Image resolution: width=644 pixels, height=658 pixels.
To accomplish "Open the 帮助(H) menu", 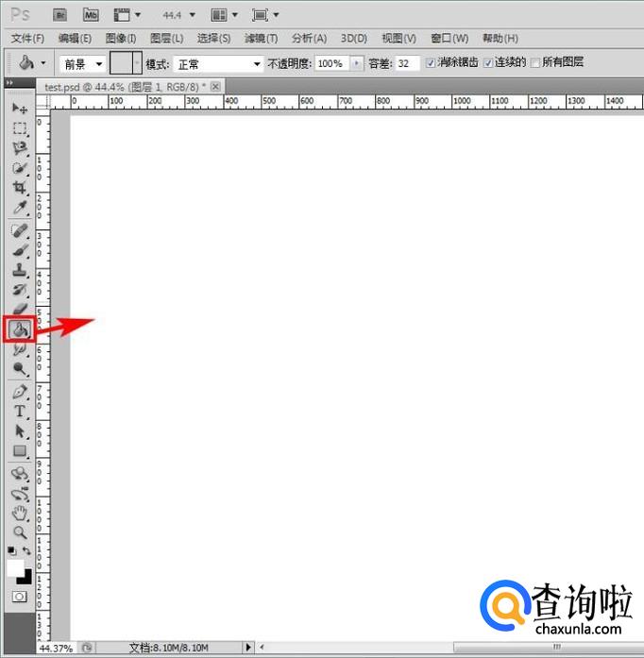I will point(500,38).
